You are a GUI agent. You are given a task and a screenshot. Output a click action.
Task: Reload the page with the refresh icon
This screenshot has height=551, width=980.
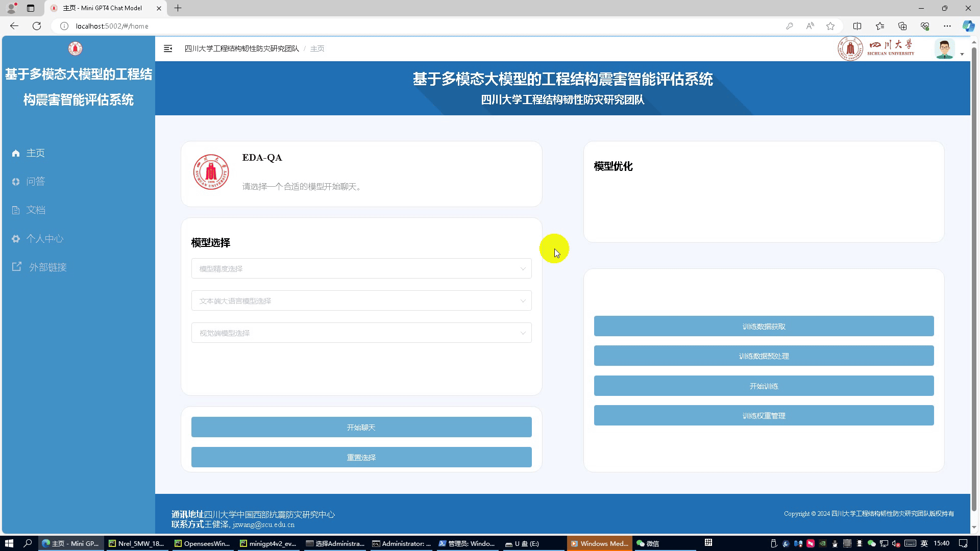[37, 26]
